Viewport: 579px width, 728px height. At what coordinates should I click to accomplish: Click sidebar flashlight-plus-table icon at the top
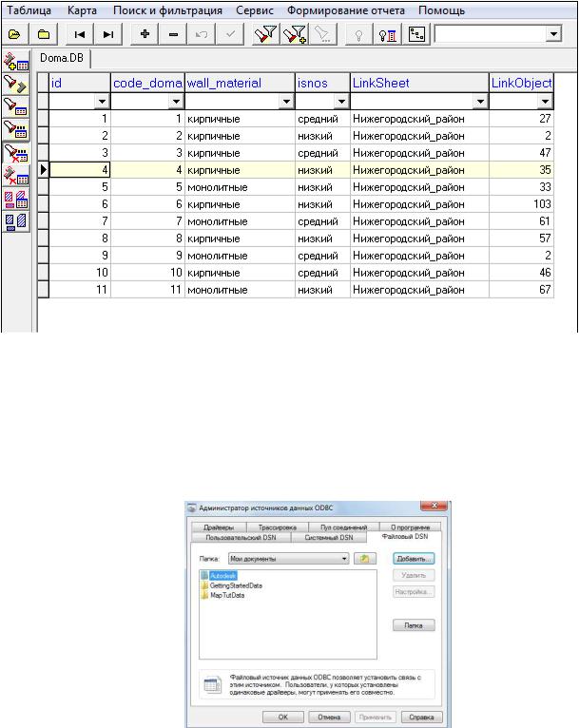16,61
